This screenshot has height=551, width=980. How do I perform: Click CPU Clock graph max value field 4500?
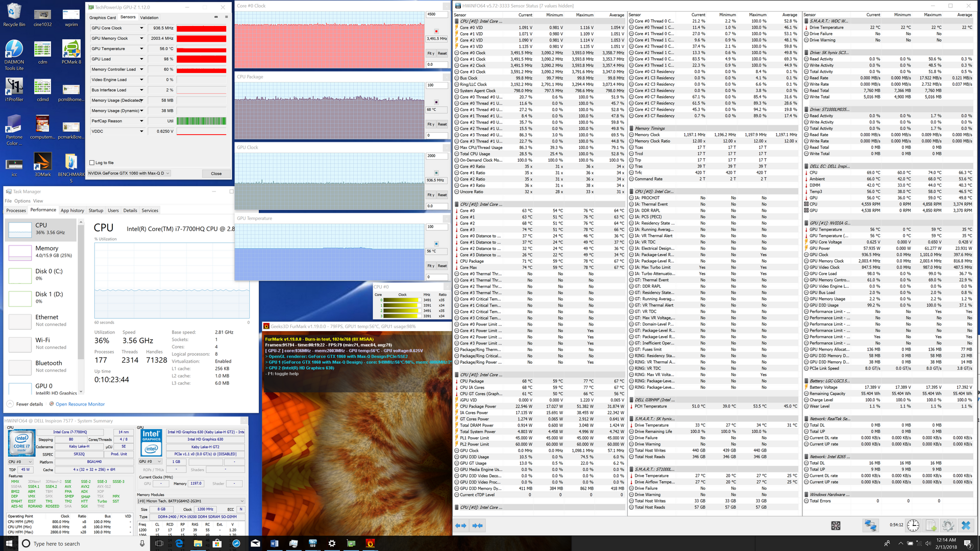coord(436,14)
